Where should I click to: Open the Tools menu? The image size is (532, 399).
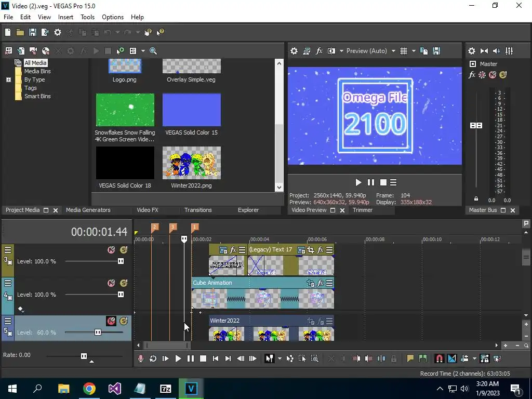pos(87,17)
